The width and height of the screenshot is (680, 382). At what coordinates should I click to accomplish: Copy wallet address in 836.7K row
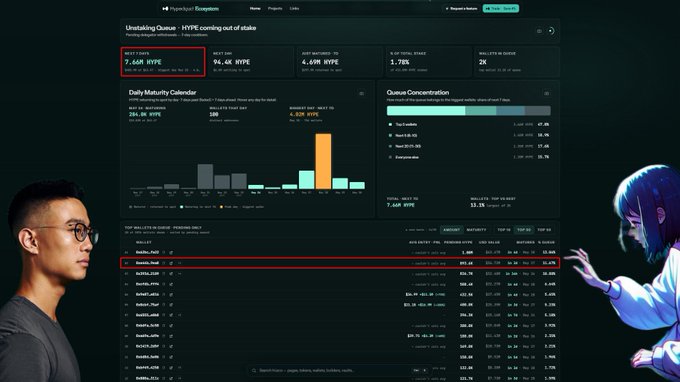coord(164,274)
